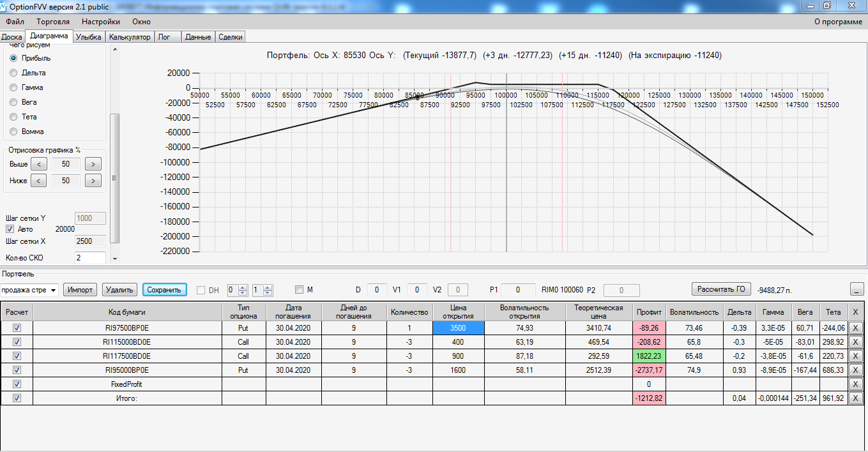Collapse portfolio panel with underscore button

pos(857,290)
